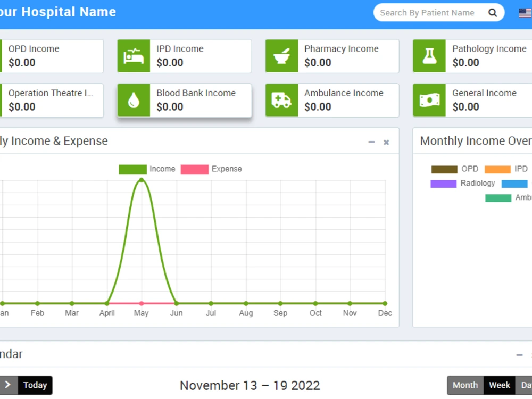Select the IPD Income bed icon
The width and height of the screenshot is (532, 399).
tap(134, 56)
